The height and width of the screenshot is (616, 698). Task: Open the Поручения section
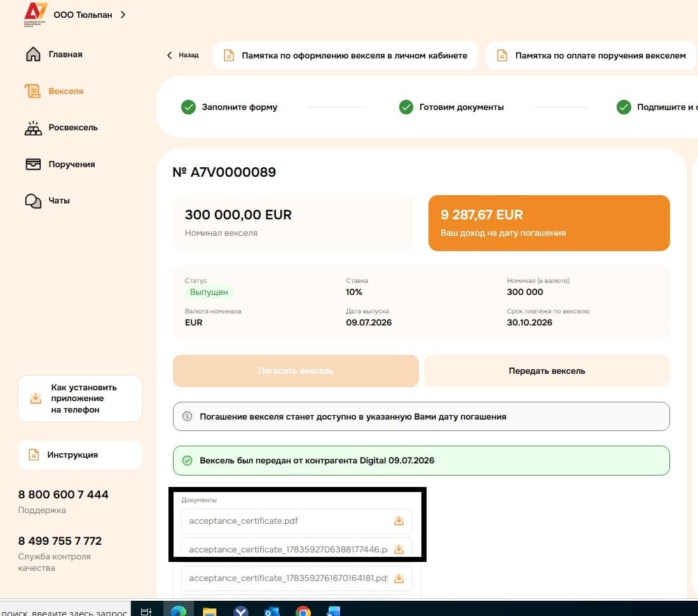point(60,164)
